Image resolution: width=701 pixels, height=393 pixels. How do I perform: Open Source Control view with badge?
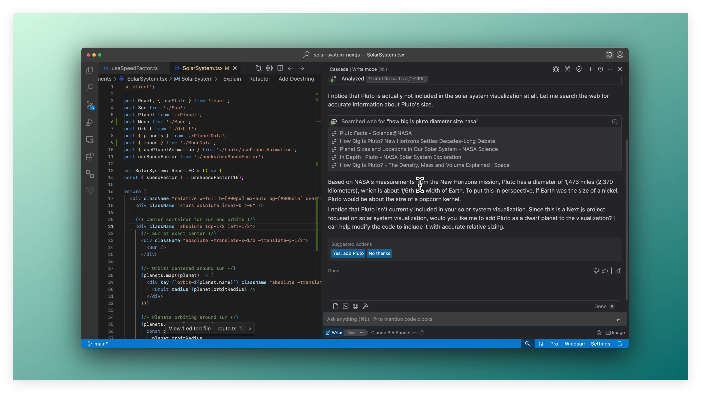point(90,105)
